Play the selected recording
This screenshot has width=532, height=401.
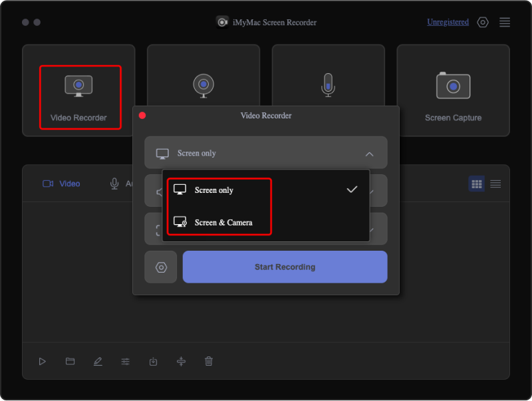pyautogui.click(x=43, y=361)
